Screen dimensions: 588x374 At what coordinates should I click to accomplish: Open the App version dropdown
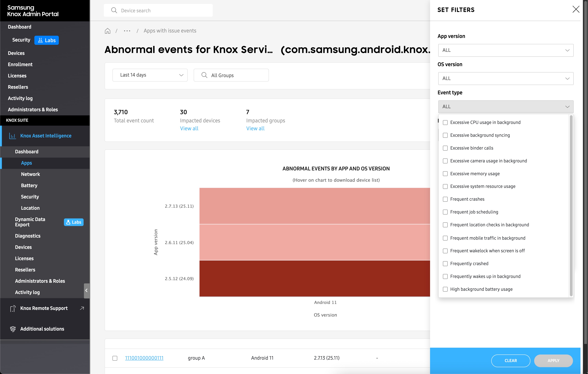pos(506,50)
